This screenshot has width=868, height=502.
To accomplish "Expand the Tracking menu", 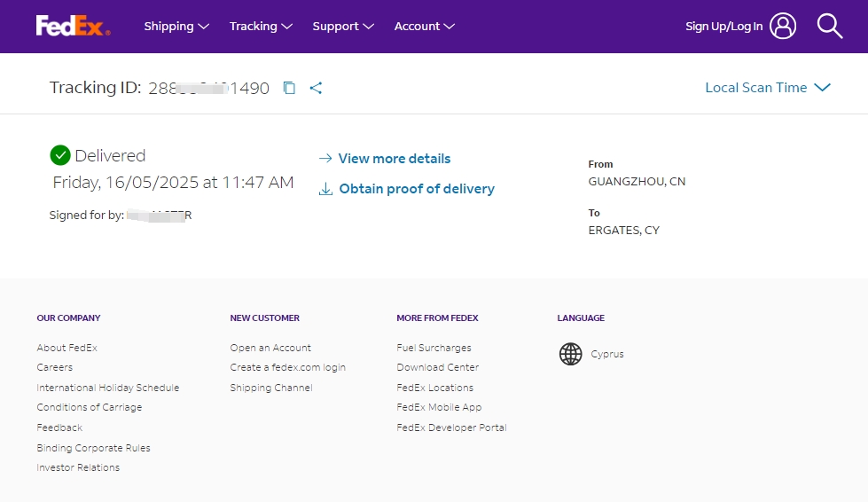I will 261,26.
